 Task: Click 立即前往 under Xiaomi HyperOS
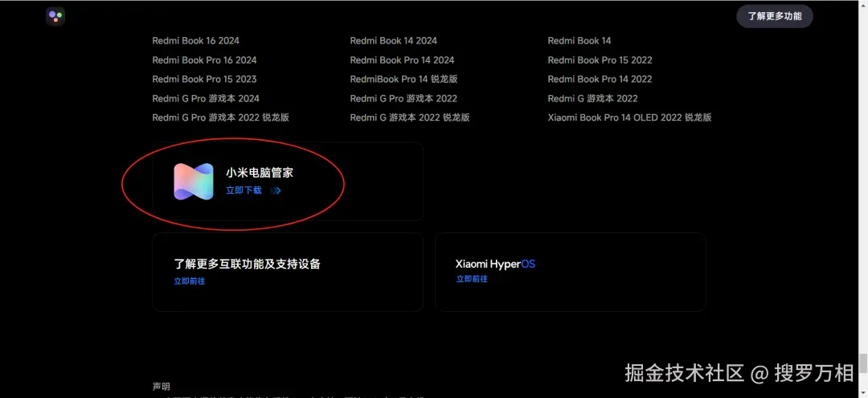[x=472, y=279]
